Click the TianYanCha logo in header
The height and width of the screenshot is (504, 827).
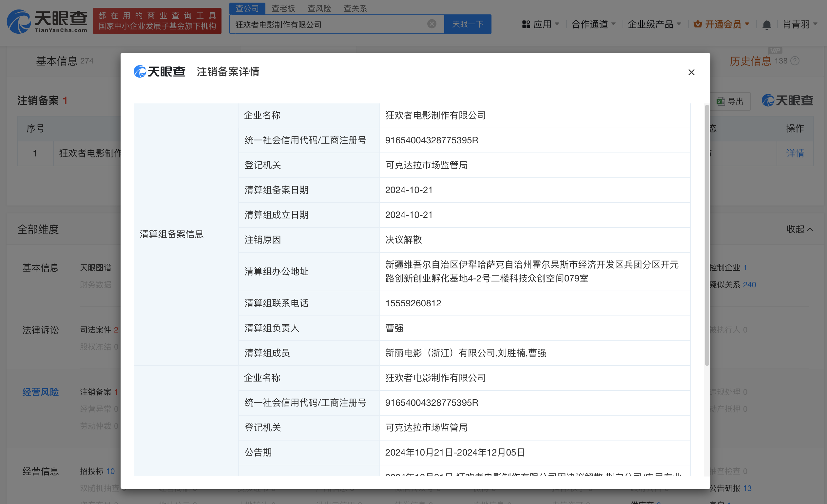[47, 21]
